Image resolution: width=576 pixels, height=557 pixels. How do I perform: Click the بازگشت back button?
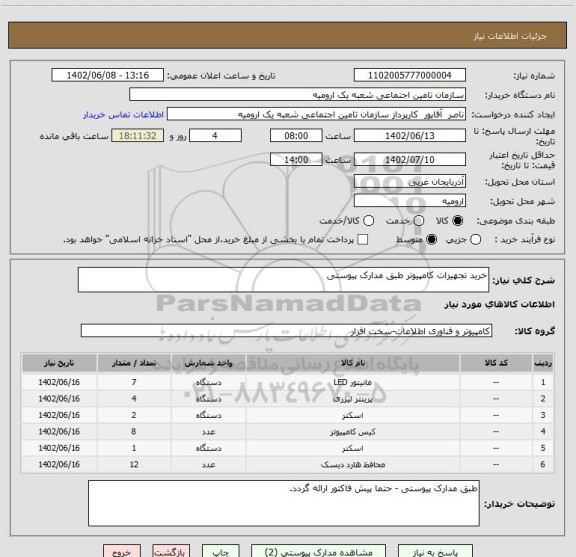pyautogui.click(x=171, y=551)
